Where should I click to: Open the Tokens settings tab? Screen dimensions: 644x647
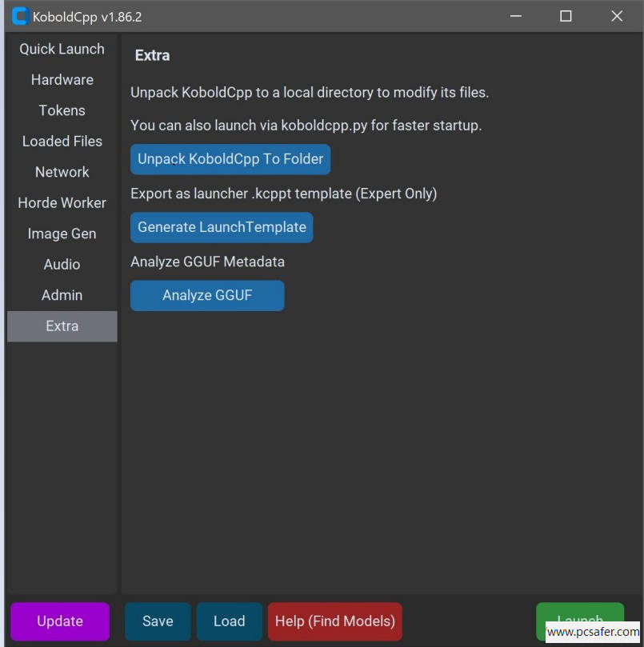[62, 110]
